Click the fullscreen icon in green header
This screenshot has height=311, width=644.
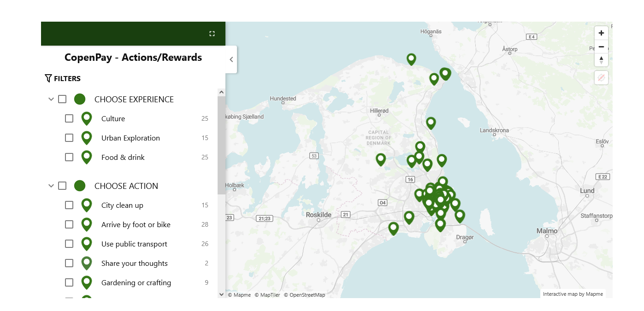click(212, 34)
